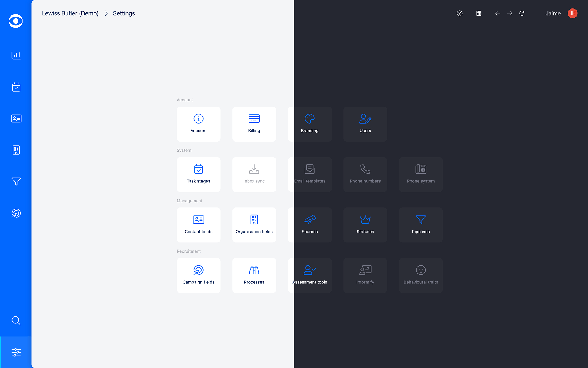This screenshot has height=368, width=588.
Task: Click the page refresh icon
Action: pos(522,13)
